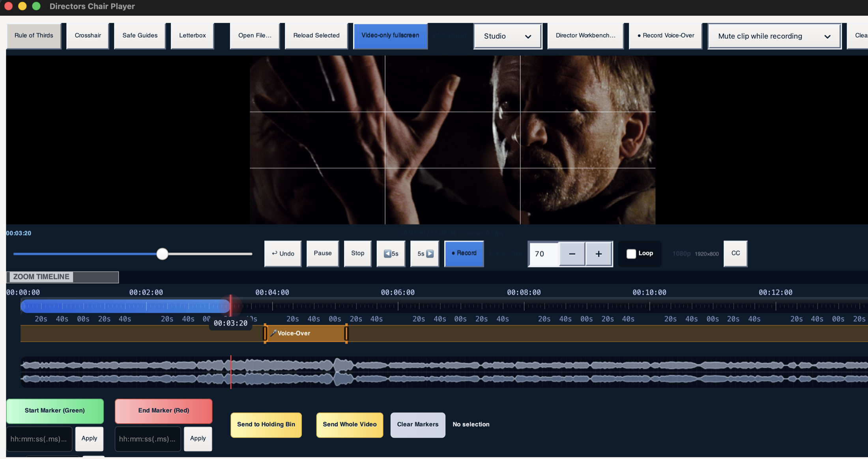Click the playback position slider handle
The height and width of the screenshot is (459, 868).
pos(162,254)
